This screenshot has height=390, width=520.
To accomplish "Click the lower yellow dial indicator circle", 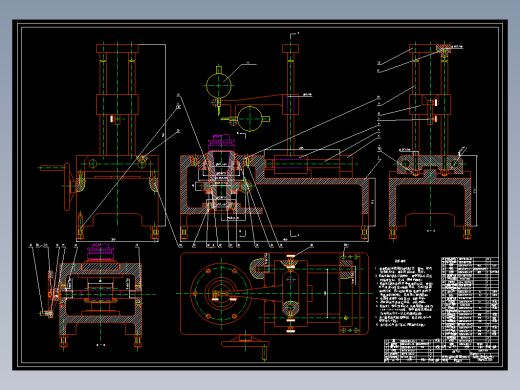I will click(250, 119).
